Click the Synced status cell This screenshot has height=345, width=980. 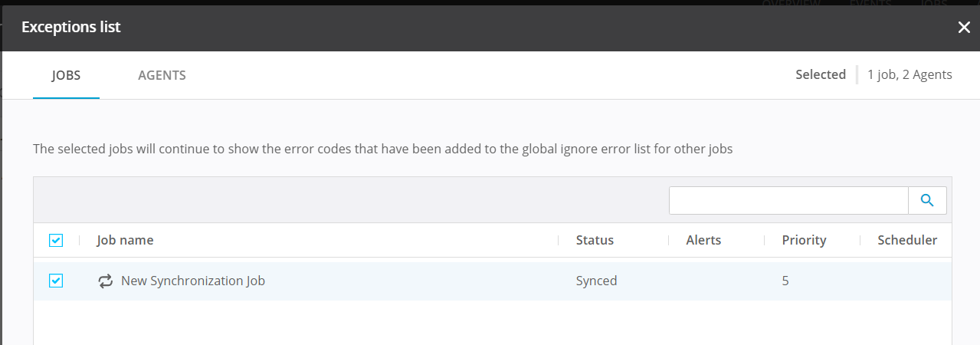pos(596,281)
